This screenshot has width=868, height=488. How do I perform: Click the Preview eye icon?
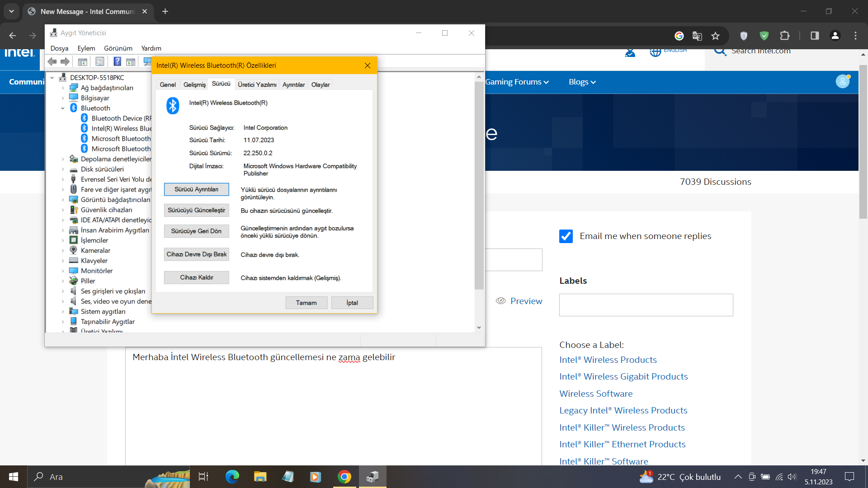coord(500,301)
